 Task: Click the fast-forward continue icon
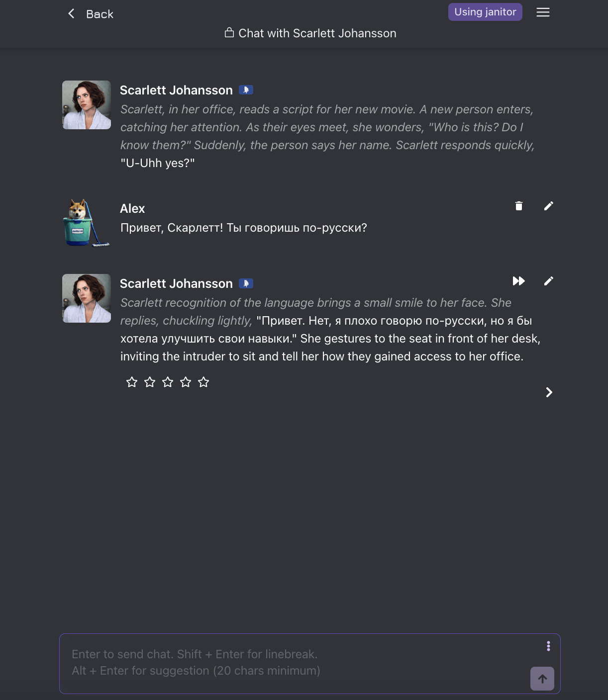tap(519, 281)
